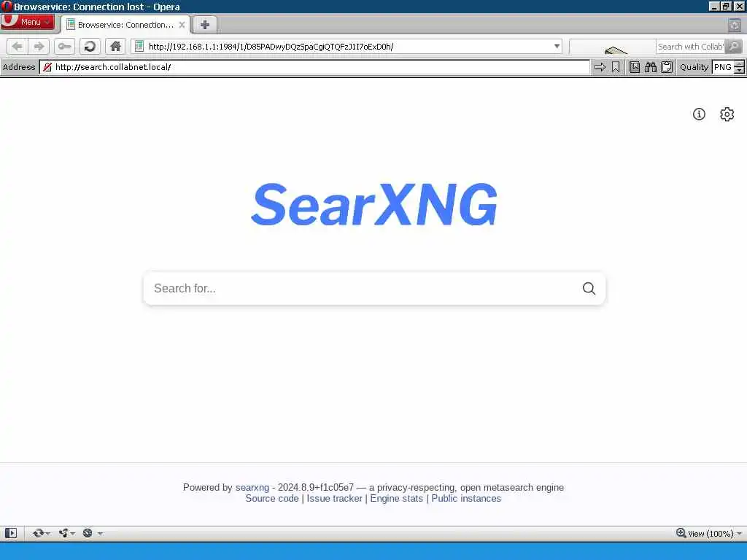Open the Public instances link
747x560 pixels.
(x=466, y=499)
